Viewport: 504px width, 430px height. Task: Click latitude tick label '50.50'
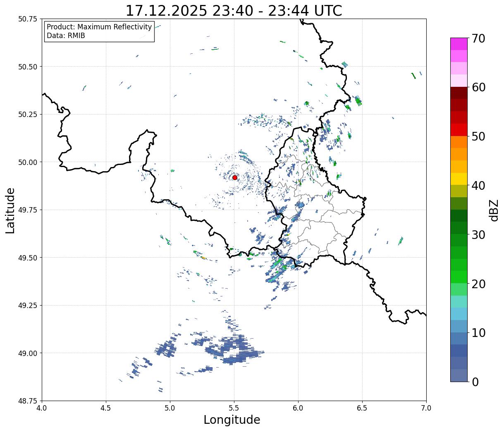coord(28,67)
